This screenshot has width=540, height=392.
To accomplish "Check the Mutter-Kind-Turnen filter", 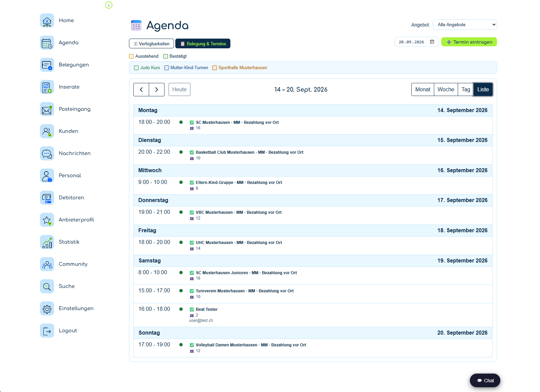I will click(167, 68).
